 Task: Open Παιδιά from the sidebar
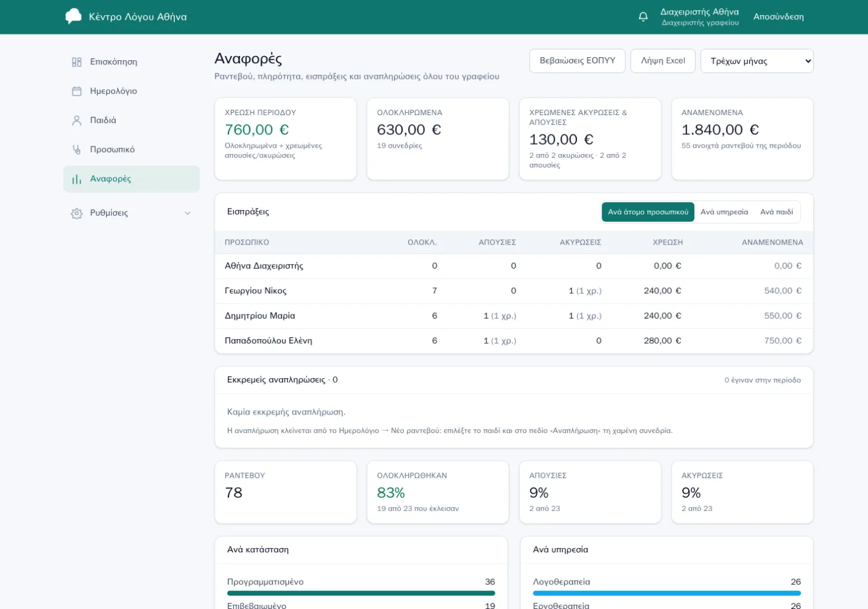(131, 120)
